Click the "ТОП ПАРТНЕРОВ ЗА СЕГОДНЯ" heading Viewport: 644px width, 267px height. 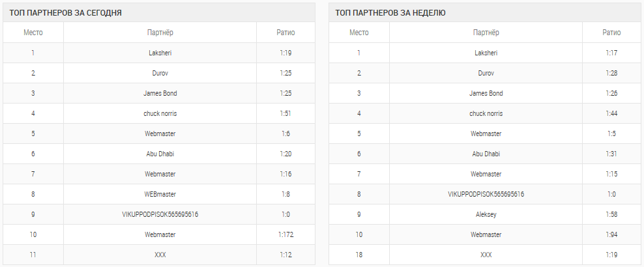pos(65,12)
